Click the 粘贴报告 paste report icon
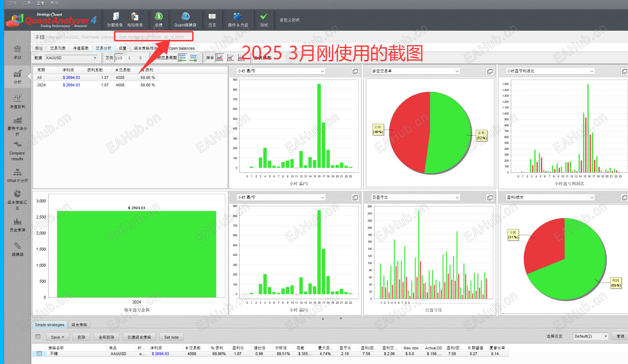Viewport: 628px width, 364px height. point(135,16)
